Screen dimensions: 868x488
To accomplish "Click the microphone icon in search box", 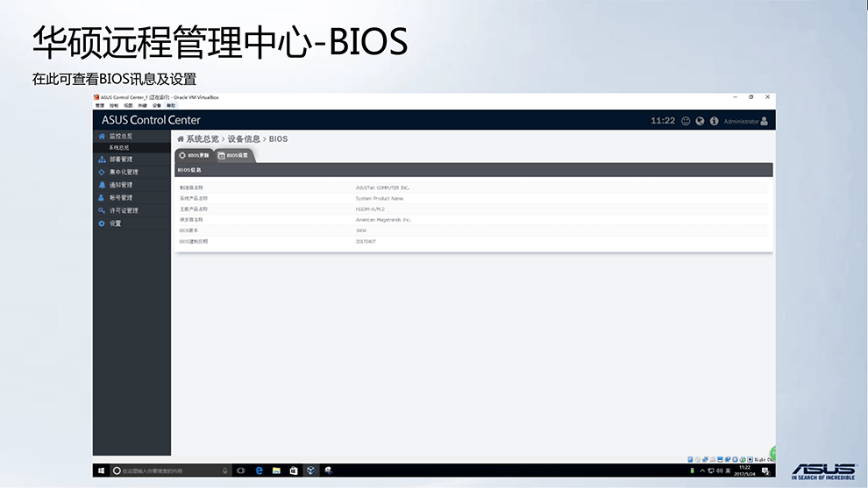I will (x=224, y=470).
